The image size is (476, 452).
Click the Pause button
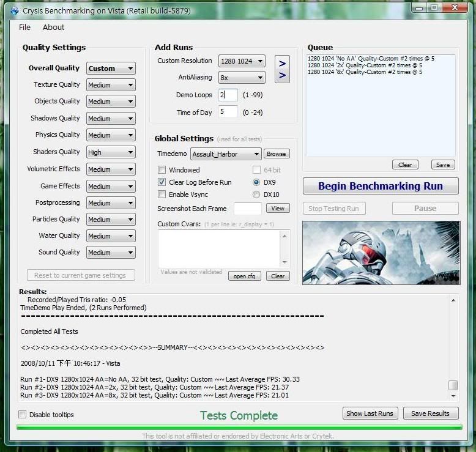tap(425, 209)
